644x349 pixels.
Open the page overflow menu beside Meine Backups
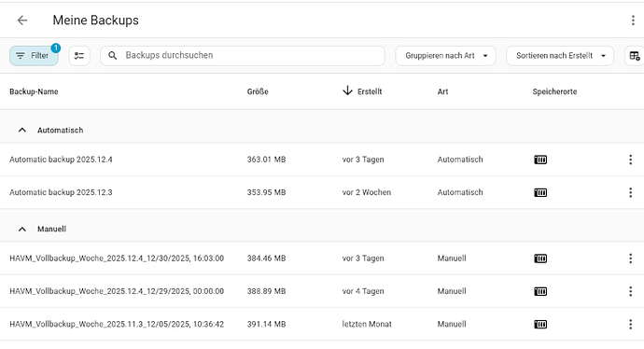[x=633, y=21]
